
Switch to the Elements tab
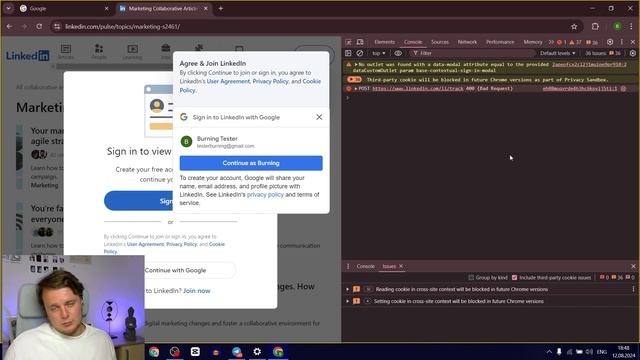[x=384, y=42]
